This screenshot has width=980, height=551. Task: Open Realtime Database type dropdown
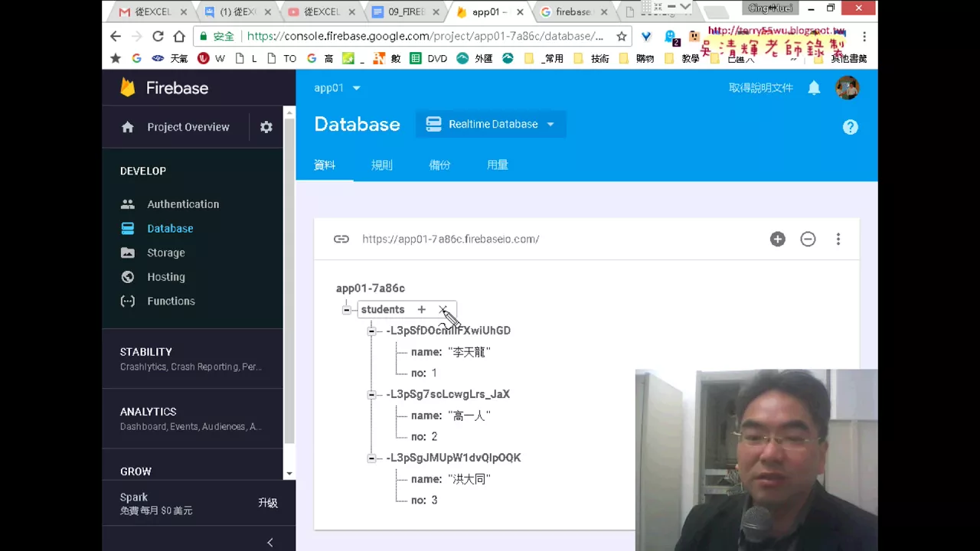(x=491, y=124)
